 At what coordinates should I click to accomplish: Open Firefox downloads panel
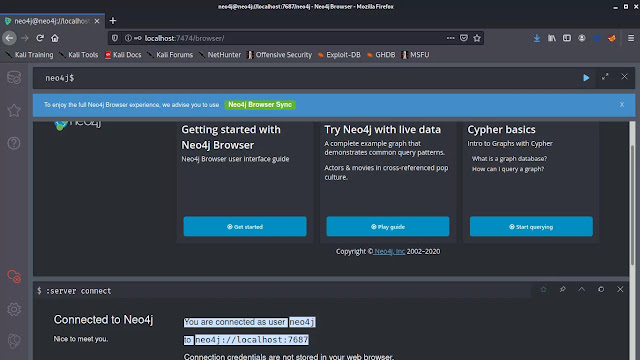(537, 38)
